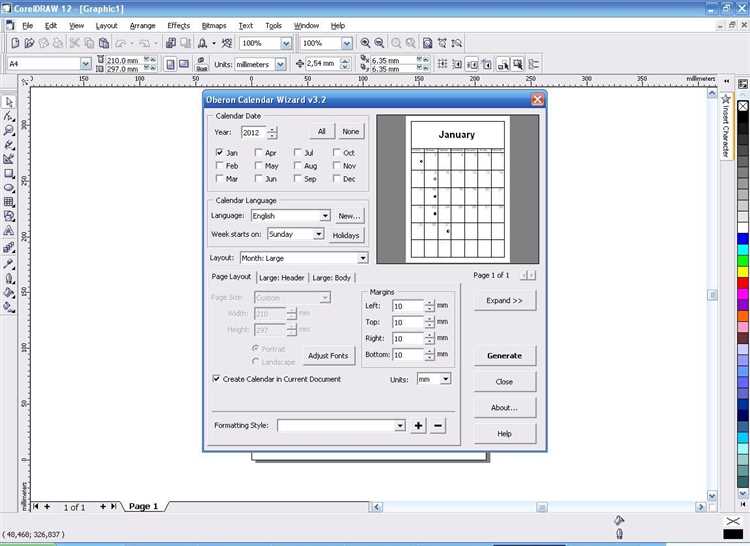The image size is (750, 546).
Task: Select the Ellipse tool in toolbox
Action: (9, 188)
